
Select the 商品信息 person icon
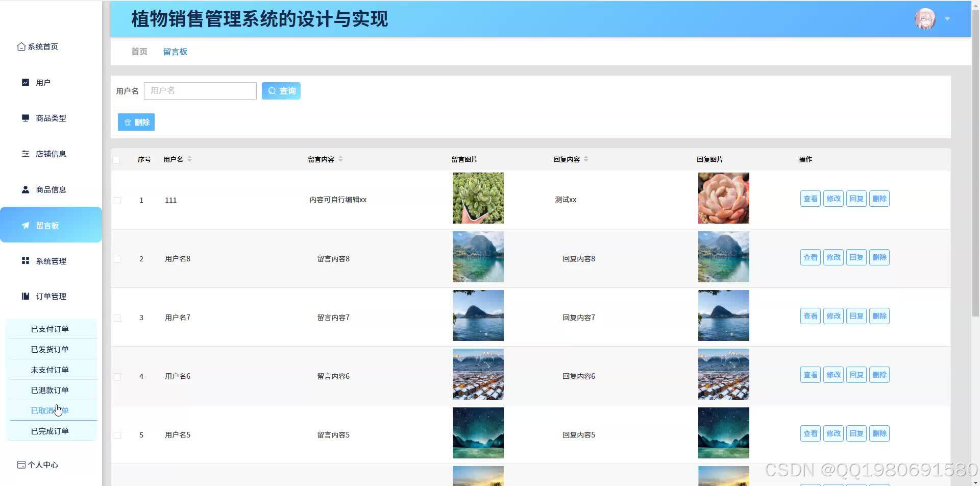pos(25,189)
